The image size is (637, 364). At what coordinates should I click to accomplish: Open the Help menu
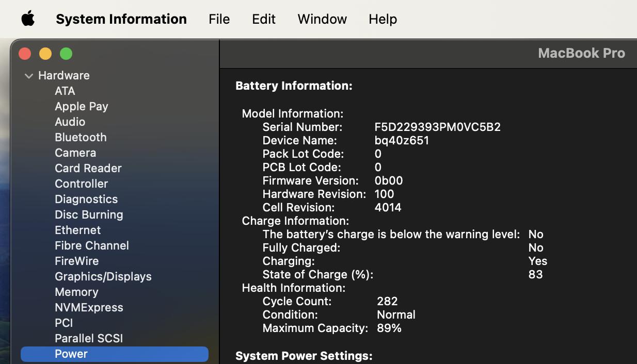point(383,19)
